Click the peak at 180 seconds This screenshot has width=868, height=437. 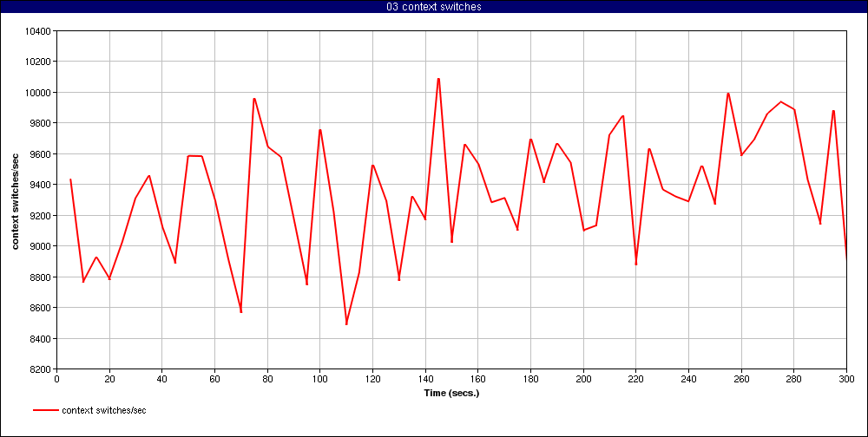pos(530,140)
